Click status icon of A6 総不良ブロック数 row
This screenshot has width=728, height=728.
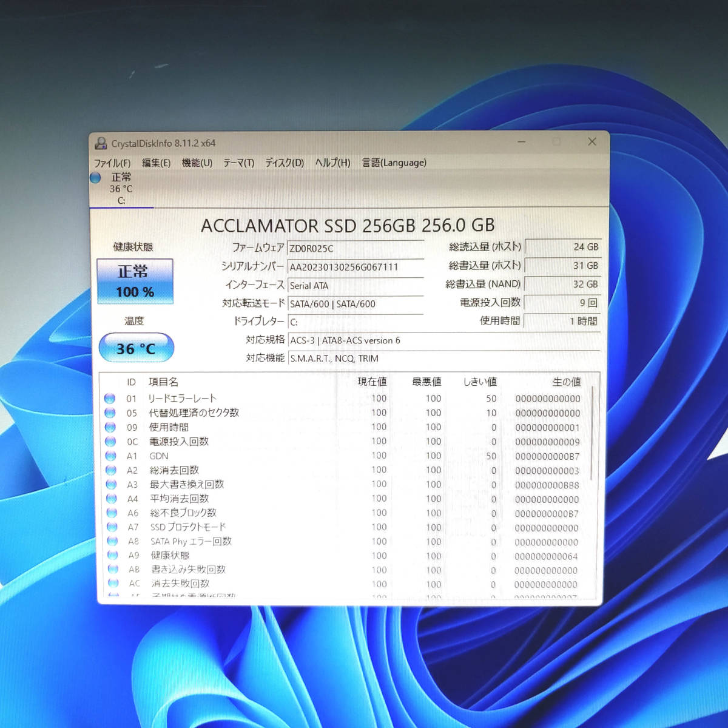(112, 513)
